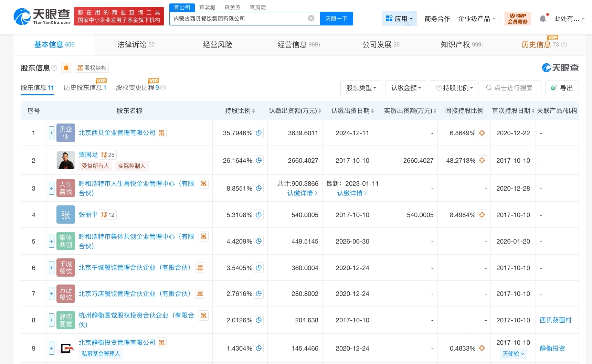Open the 股东类型 filter dropdown
The height and width of the screenshot is (364, 592).
[361, 88]
